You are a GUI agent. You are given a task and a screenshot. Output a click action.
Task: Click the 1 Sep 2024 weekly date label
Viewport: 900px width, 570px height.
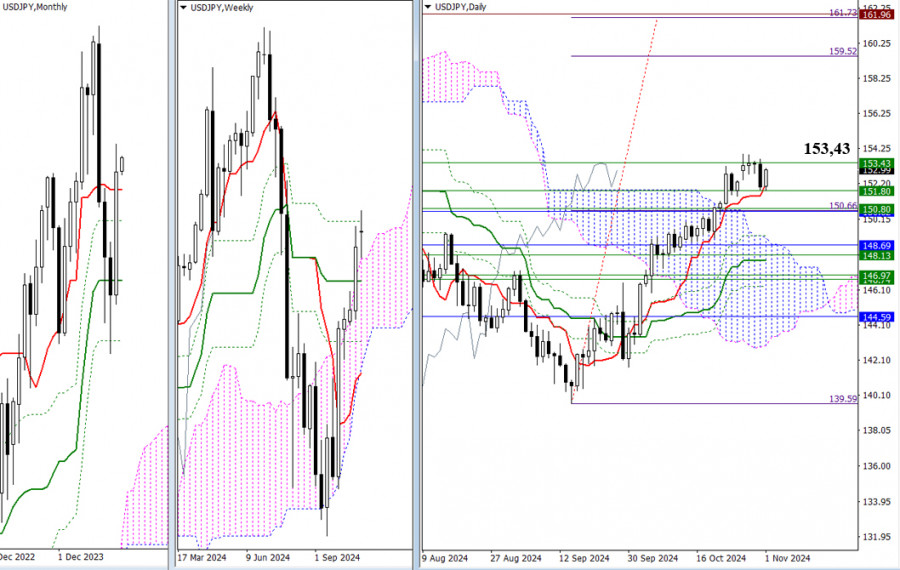click(337, 557)
